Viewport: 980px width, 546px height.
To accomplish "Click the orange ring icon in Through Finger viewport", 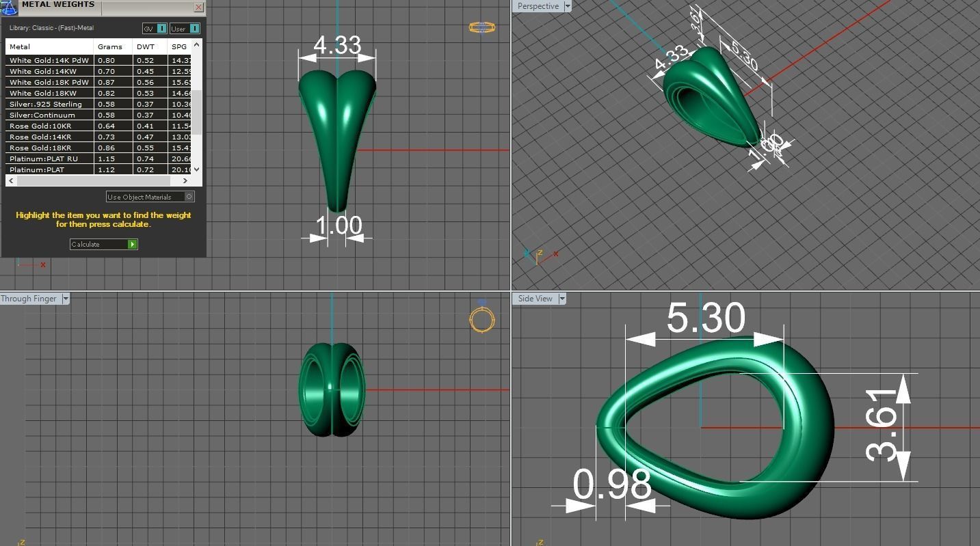I will (482, 318).
